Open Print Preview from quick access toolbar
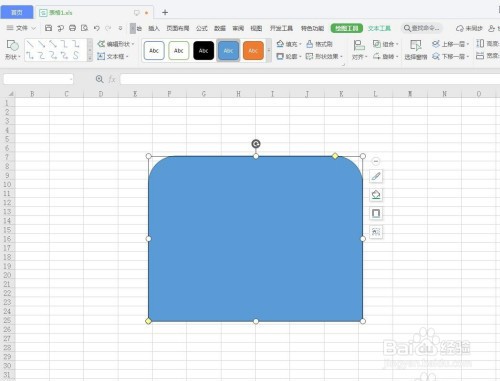 point(84,28)
